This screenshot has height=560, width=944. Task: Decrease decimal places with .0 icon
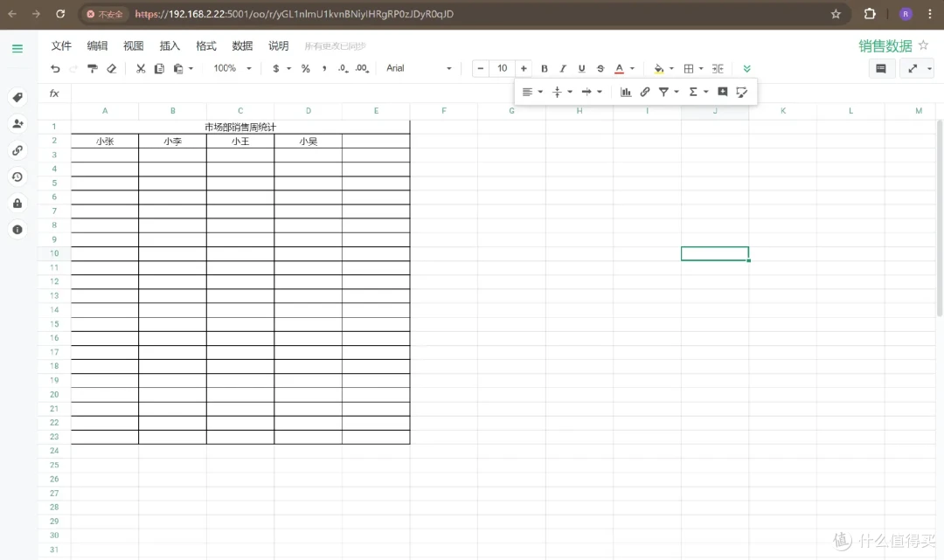point(343,68)
